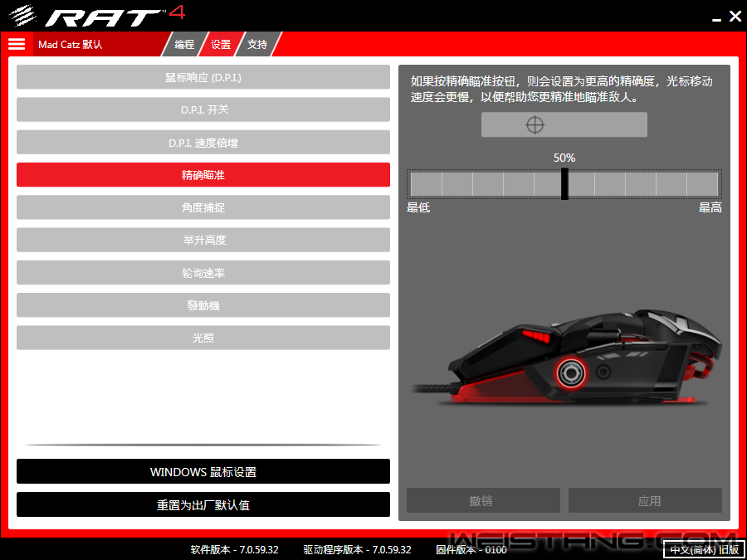The height and width of the screenshot is (560, 747).
Task: Click the WINDOWS 鼠标设置 button
Action: [x=203, y=471]
